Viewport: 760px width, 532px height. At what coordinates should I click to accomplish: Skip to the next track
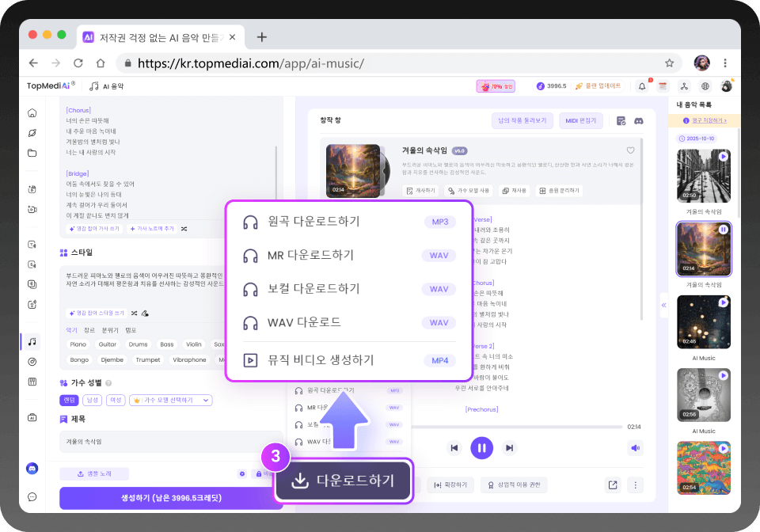[x=509, y=447]
